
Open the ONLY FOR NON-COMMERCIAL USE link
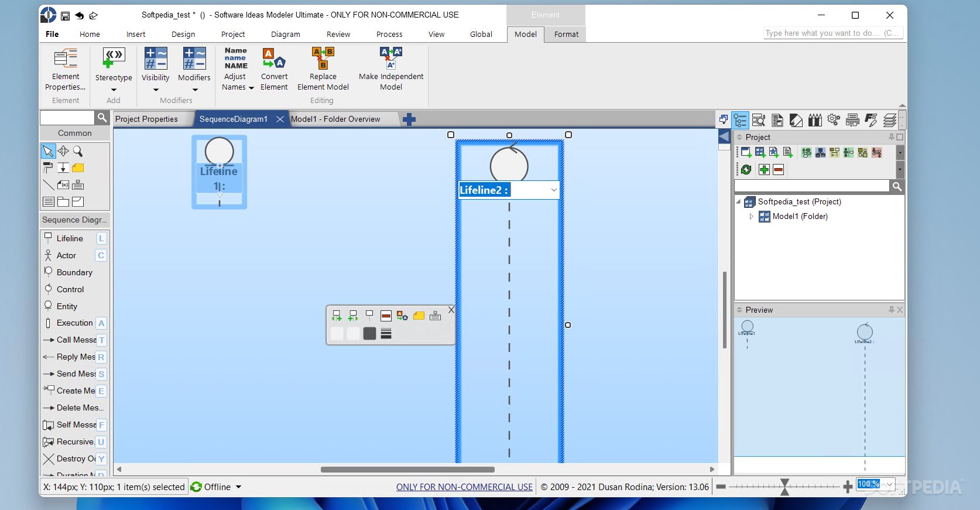pos(464,487)
